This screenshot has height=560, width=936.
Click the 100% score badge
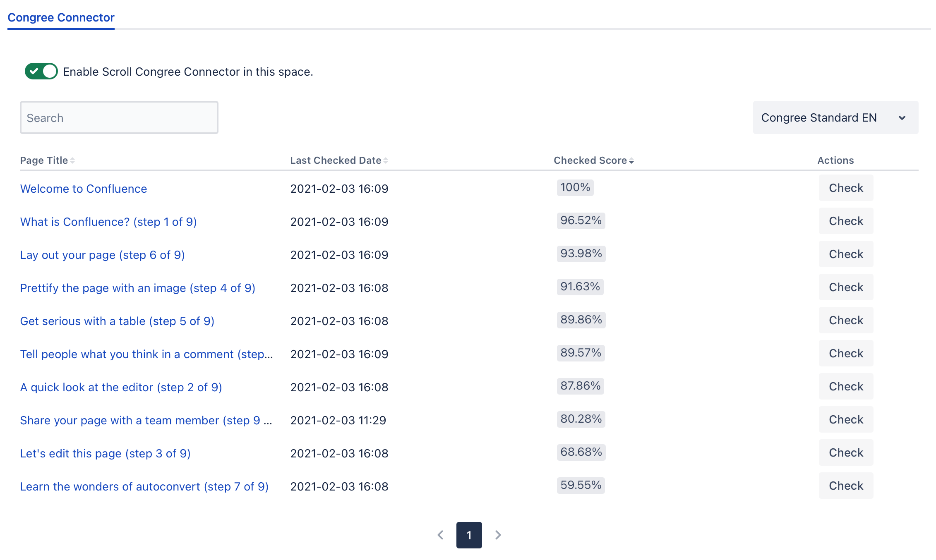tap(575, 187)
